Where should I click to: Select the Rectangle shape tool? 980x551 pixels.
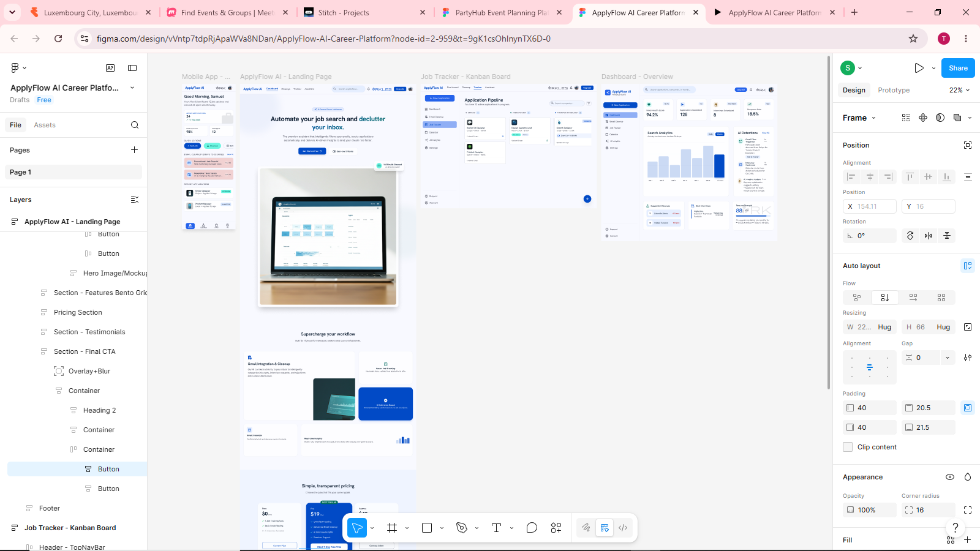(427, 528)
